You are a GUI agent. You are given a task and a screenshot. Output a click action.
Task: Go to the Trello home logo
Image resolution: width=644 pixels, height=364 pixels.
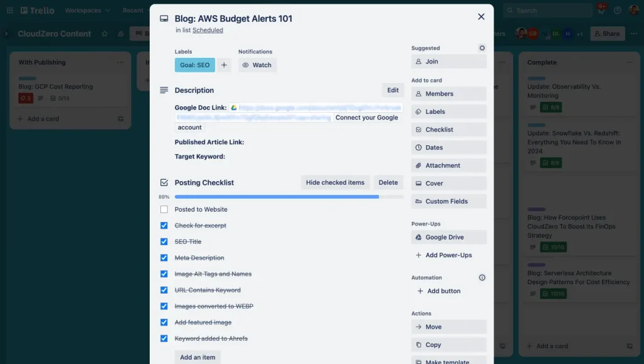pos(37,10)
